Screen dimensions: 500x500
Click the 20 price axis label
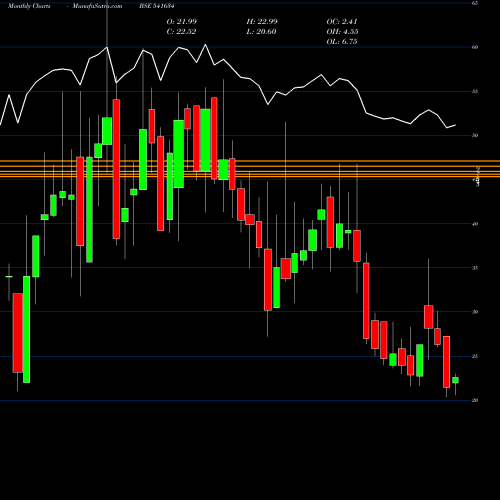475,400
